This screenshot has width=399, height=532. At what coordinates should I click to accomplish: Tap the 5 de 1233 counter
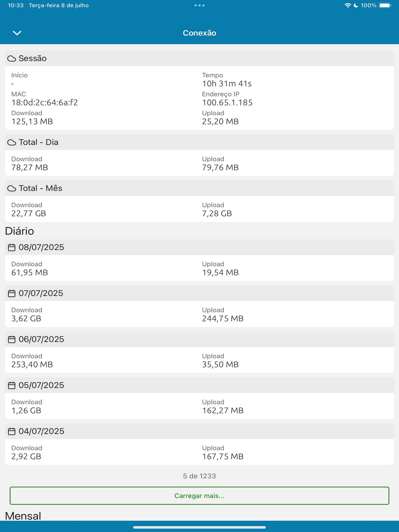tap(199, 476)
